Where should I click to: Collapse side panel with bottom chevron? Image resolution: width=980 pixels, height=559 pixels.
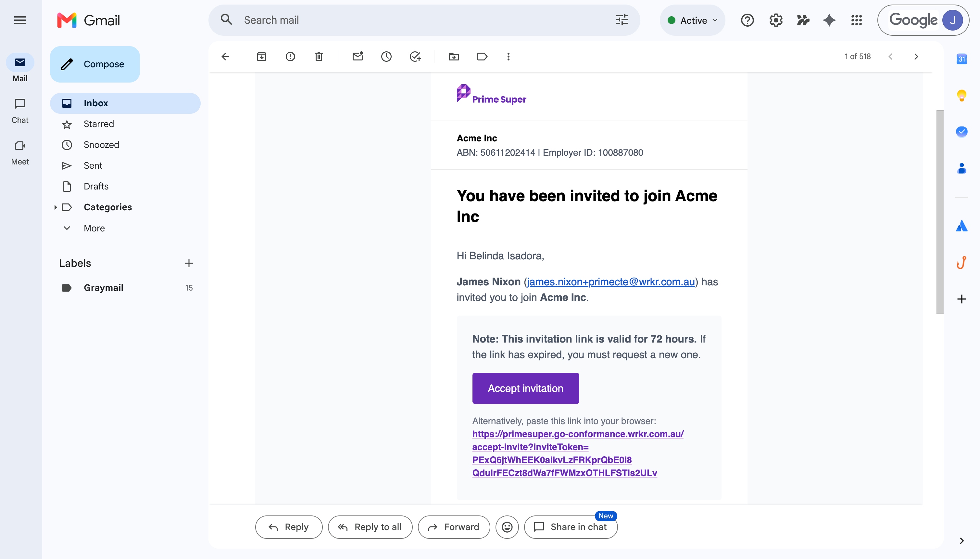click(961, 541)
